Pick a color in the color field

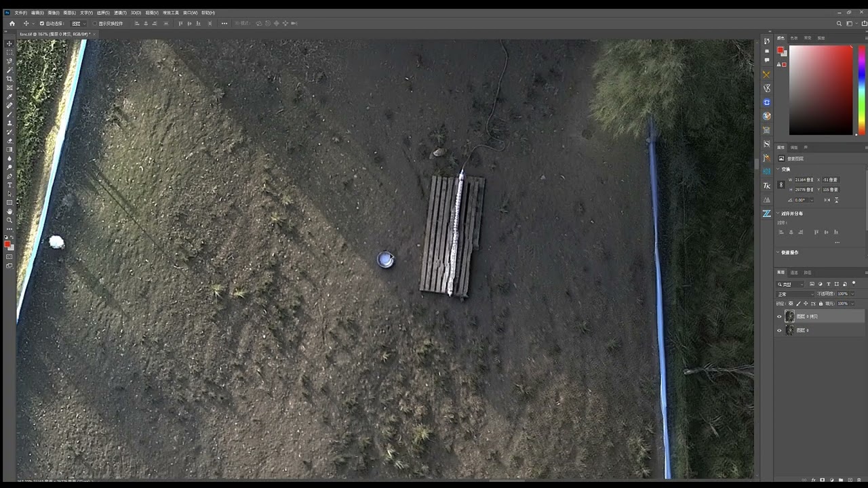click(x=821, y=90)
